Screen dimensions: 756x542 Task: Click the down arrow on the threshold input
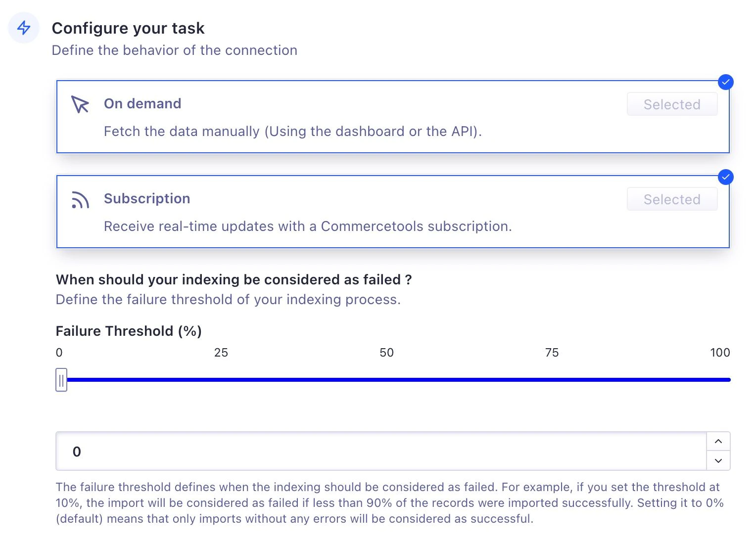click(x=718, y=460)
